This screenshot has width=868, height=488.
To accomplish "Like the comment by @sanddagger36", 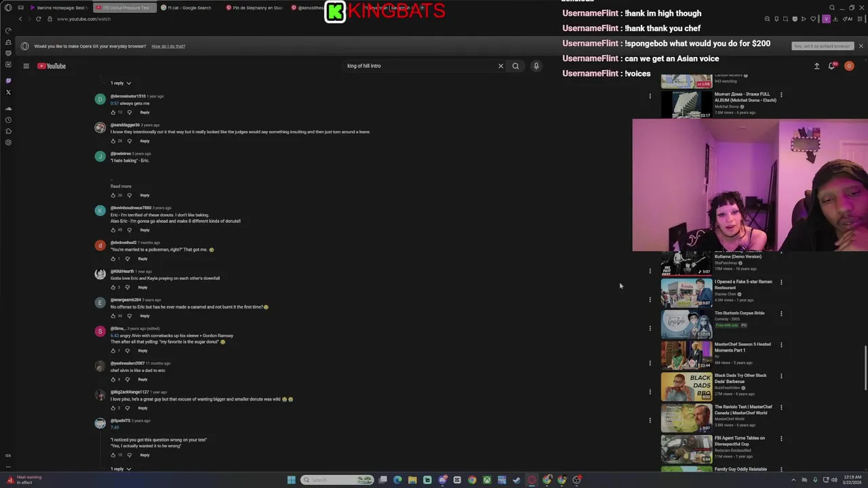I will pos(113,141).
